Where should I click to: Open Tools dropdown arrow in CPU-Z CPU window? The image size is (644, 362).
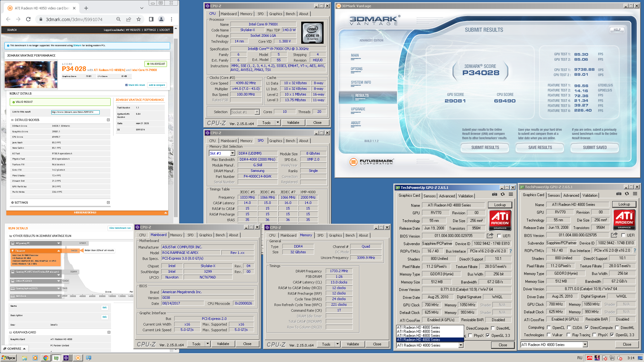[x=278, y=123]
